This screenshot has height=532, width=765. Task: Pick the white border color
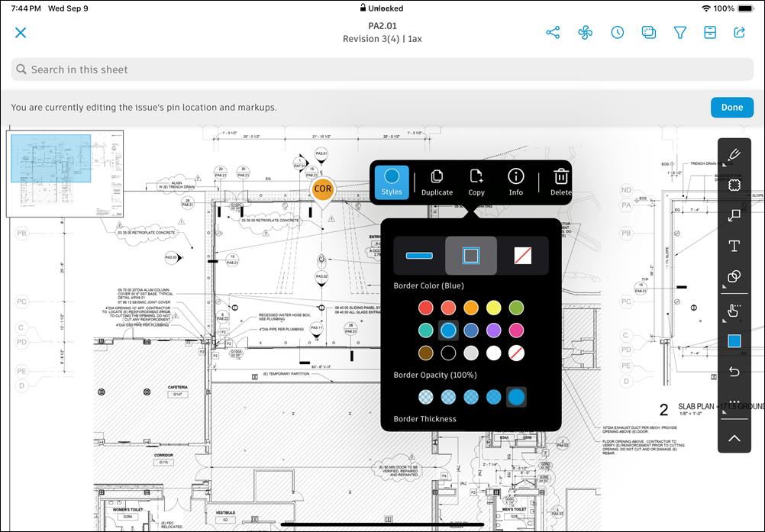(494, 353)
